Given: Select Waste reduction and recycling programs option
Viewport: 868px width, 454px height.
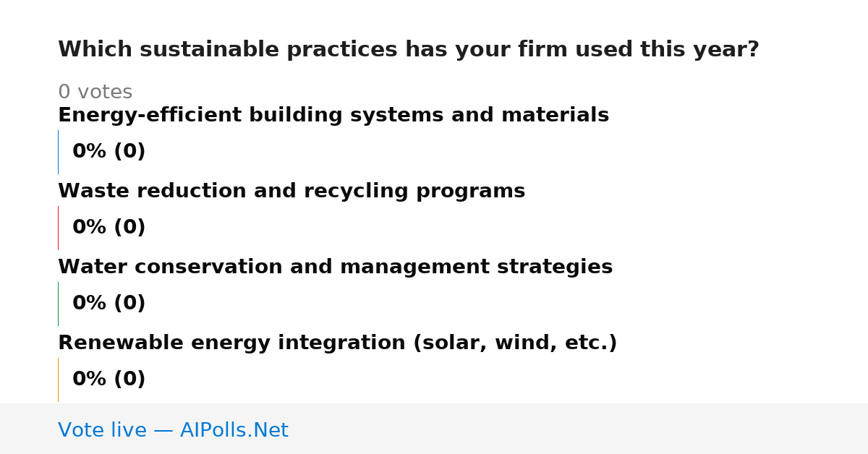Looking at the screenshot, I should pos(292,192).
